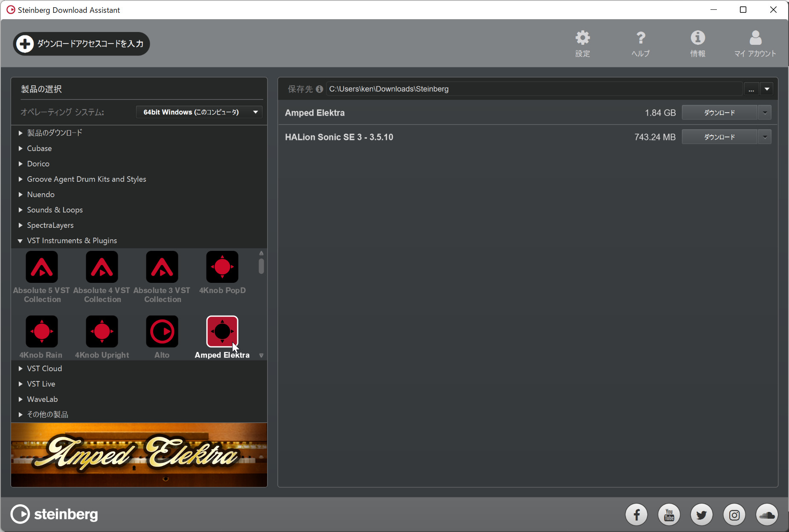Open the save path history dropdown arrow
The width and height of the screenshot is (789, 532).
(767, 89)
